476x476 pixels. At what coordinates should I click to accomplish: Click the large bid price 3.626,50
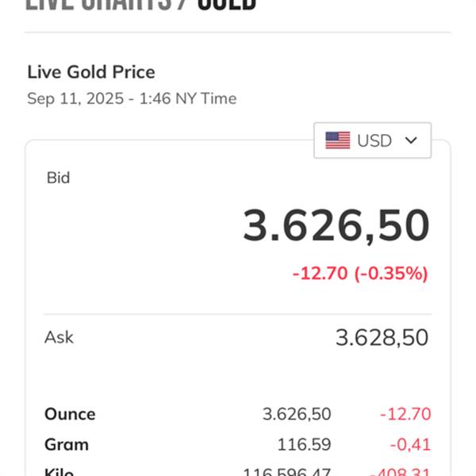[336, 225]
